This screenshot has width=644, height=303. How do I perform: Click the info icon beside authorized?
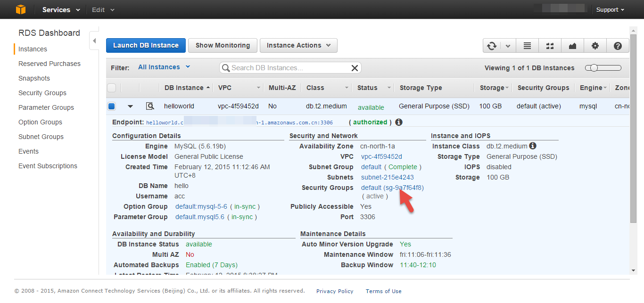399,122
